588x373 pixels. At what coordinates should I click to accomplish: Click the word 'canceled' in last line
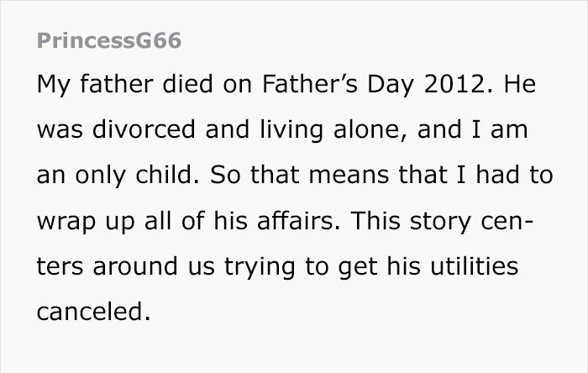click(91, 313)
